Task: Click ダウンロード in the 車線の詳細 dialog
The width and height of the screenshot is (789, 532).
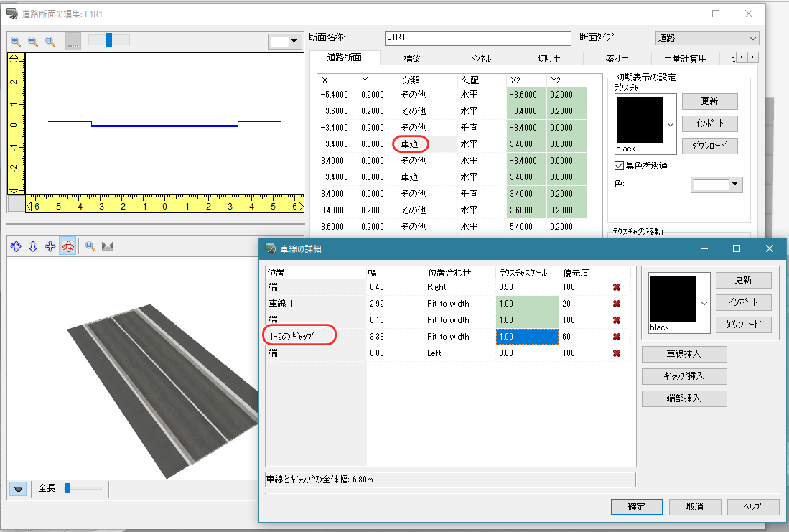Action: coord(743,325)
